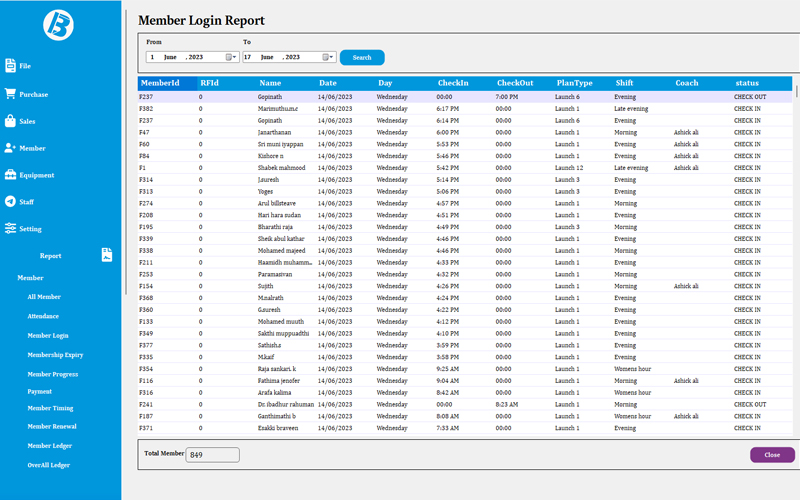Click the Report PDF file icon
Image resolution: width=800 pixels, height=500 pixels.
coord(107,255)
